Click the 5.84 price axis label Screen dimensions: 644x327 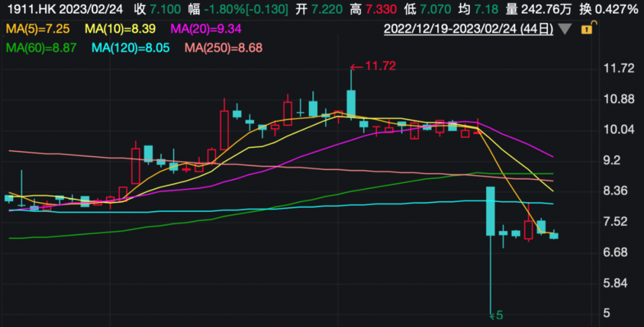pos(615,283)
